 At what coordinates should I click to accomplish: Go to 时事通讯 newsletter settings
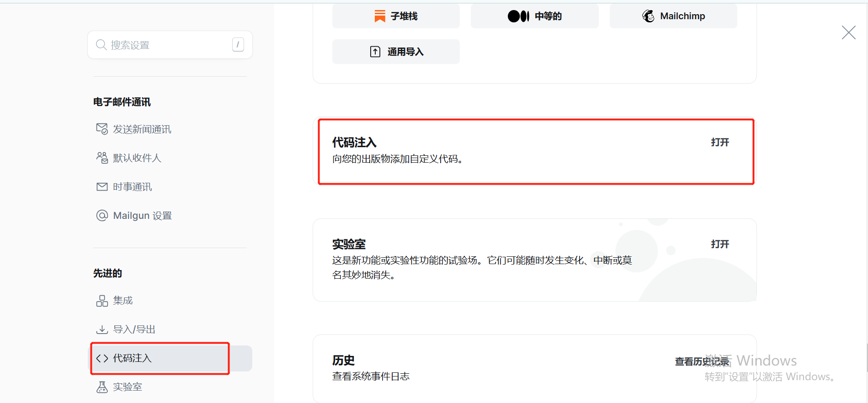(132, 187)
